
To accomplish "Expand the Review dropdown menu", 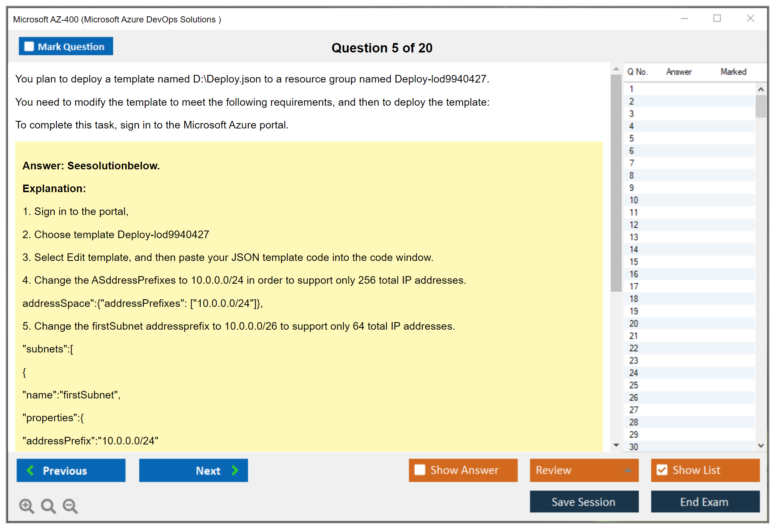I will (x=628, y=470).
